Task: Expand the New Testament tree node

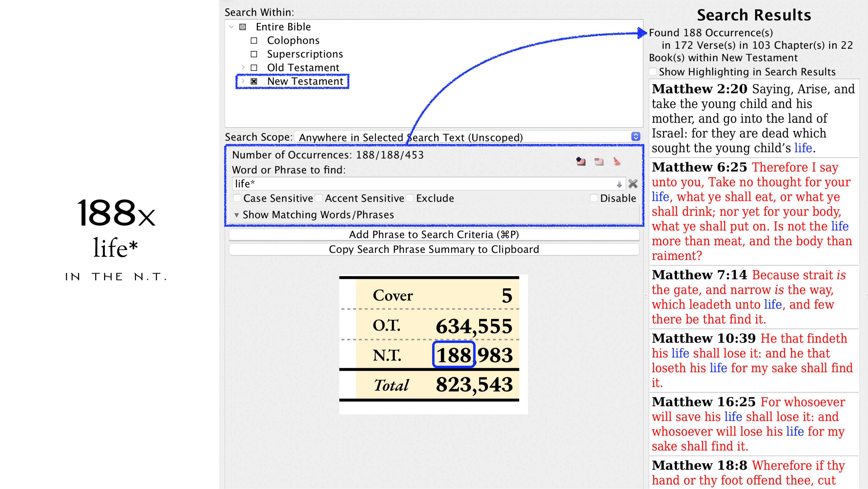Action: 243,81
